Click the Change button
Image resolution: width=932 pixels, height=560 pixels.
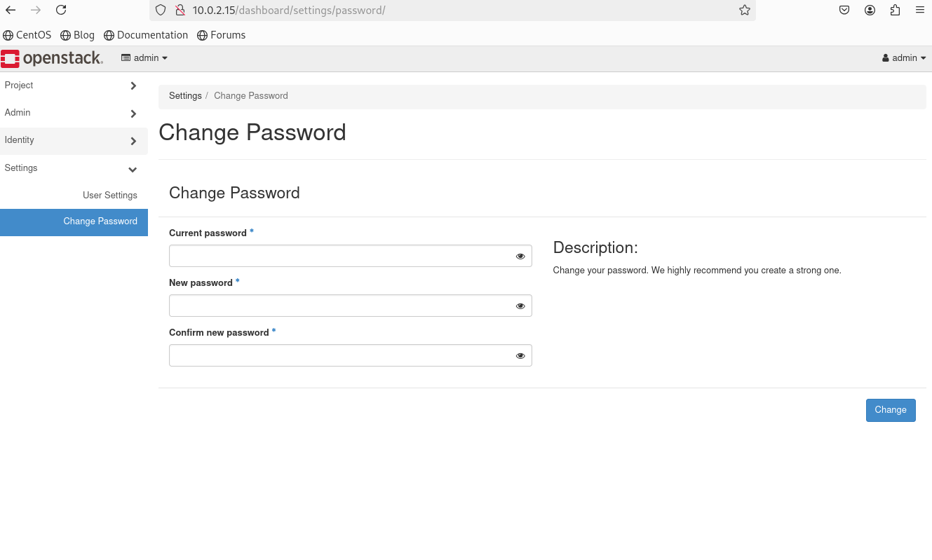[890, 410]
